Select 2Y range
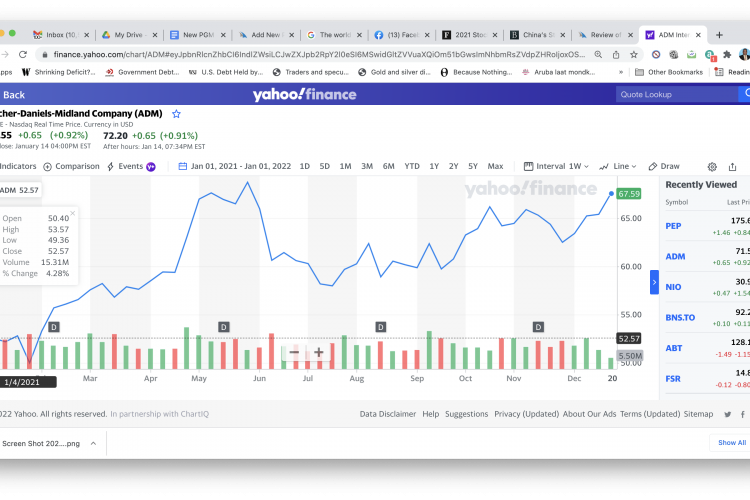 pos(453,166)
